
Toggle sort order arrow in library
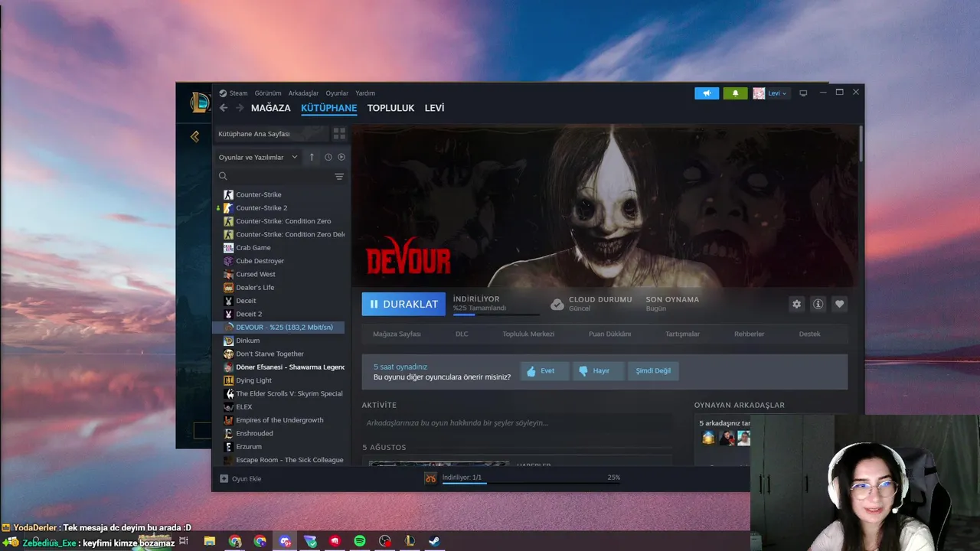click(x=312, y=157)
